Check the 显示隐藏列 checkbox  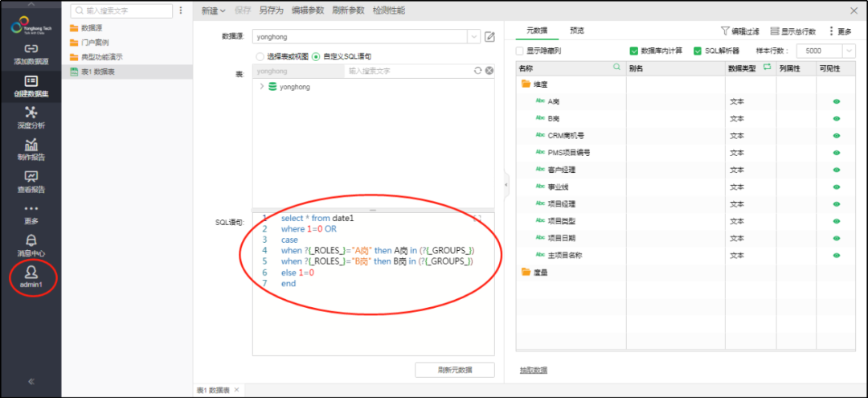tap(520, 51)
